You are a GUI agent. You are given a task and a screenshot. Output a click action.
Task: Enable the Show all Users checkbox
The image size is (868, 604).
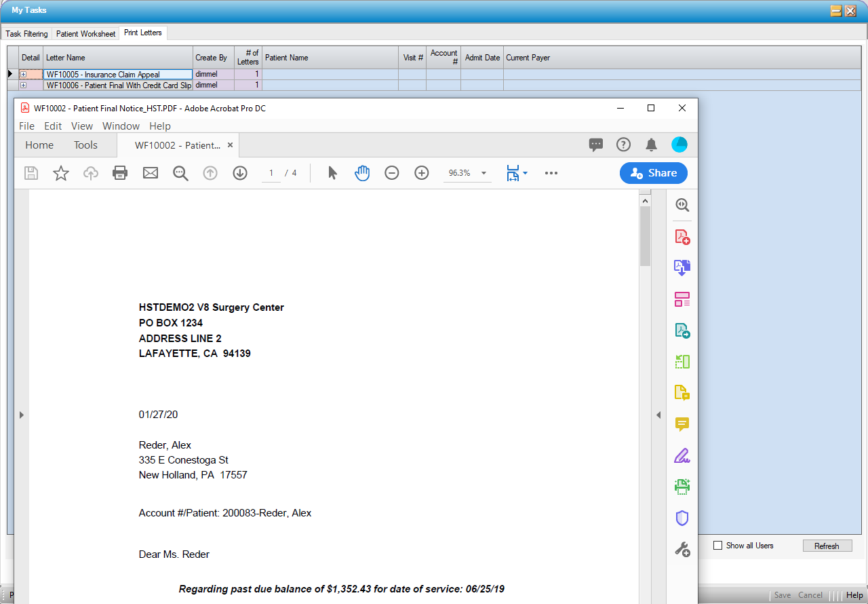pos(718,546)
